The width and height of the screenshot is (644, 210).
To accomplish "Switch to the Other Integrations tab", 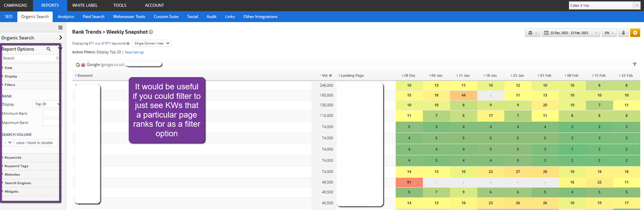I will (x=260, y=17).
